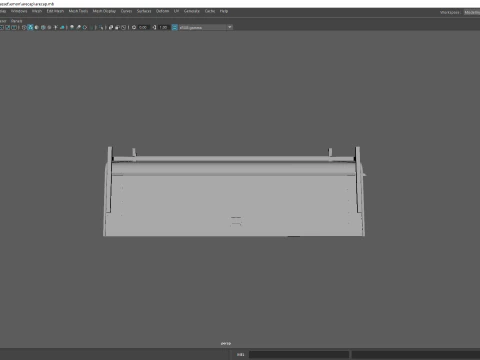Open the UV menu

176,11
